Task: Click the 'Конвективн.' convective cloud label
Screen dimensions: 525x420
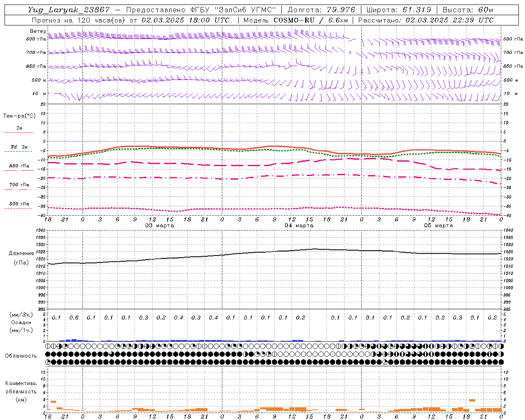Action: (21, 383)
